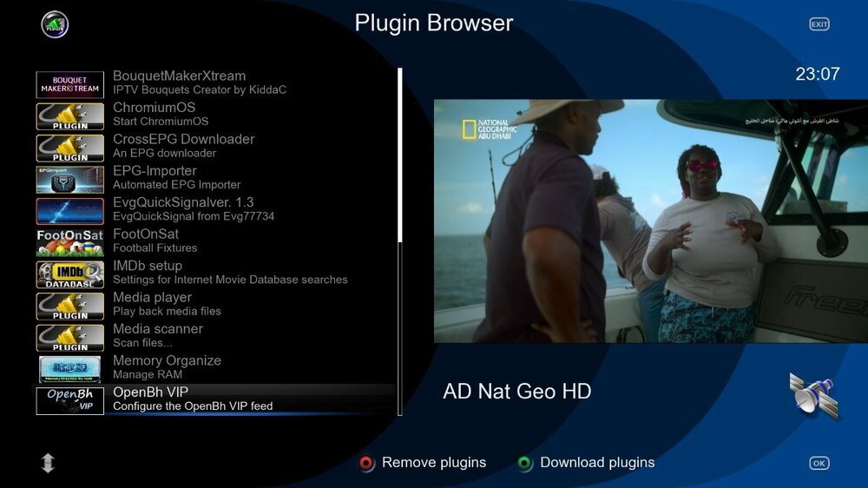Screen dimensions: 868x488
Task: Open FootOnSat list entry
Action: point(215,241)
